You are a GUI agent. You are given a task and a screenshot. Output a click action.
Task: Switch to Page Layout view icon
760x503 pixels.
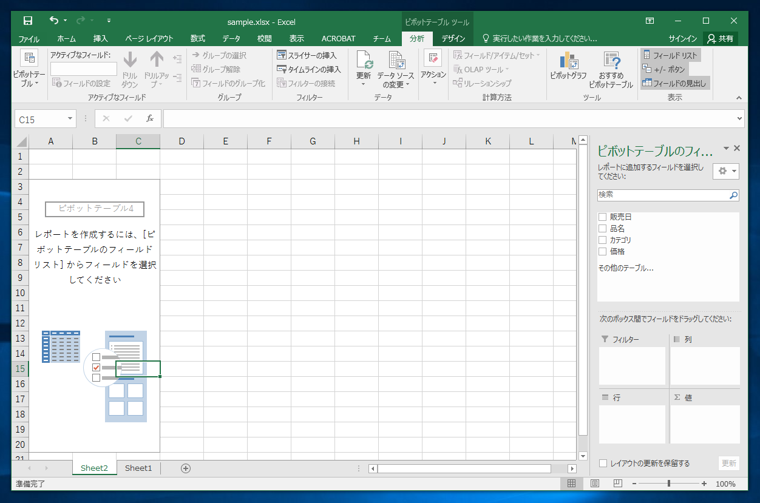click(595, 483)
